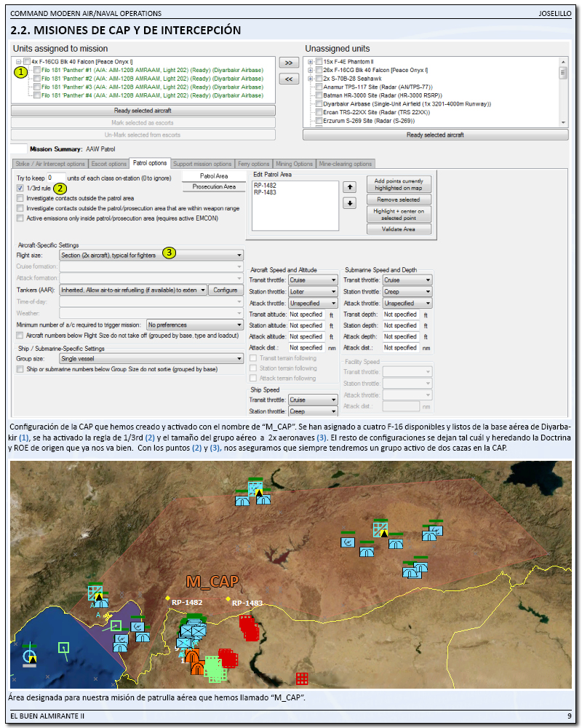
Task: Tick aircraft below Flight Size do not take off
Action: click(20, 335)
